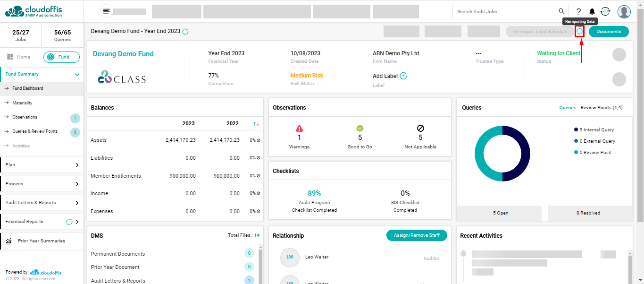Screen dimensions: 644x284
Task: Open Materiality in the sidebar
Action: 22,103
